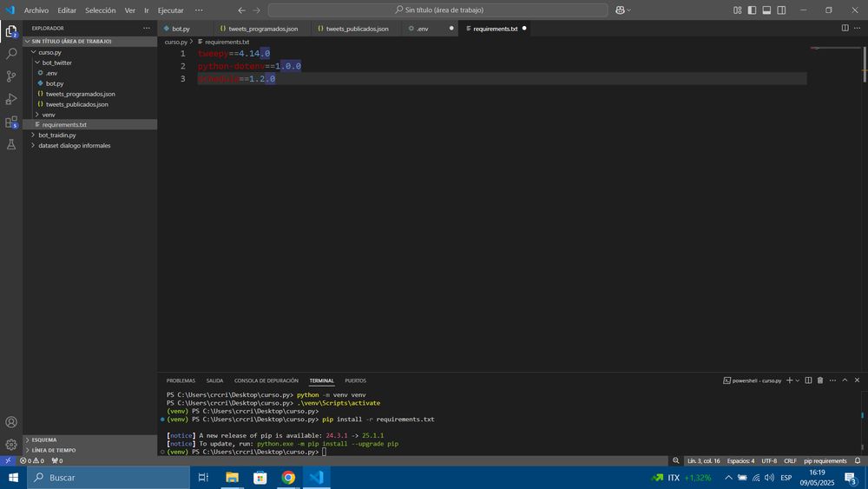Image resolution: width=868 pixels, height=489 pixels.
Task: Open the overflow menu ellipsis in menu bar
Action: point(199,10)
